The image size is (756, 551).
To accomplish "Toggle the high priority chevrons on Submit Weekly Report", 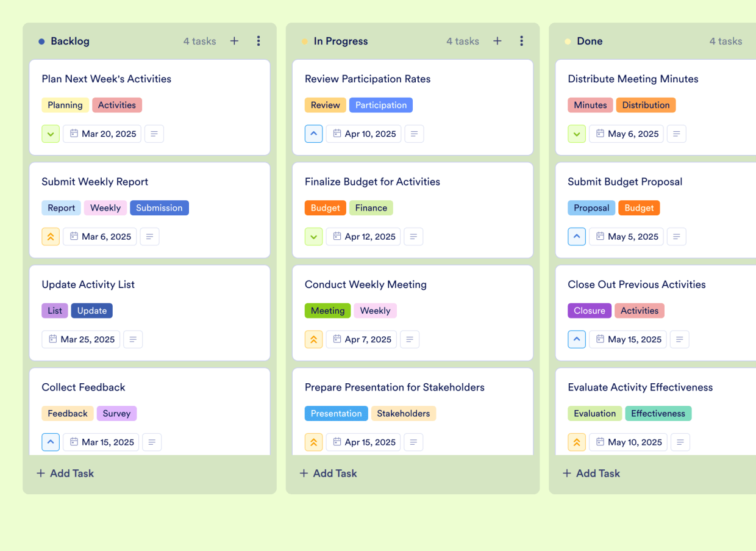I will pyautogui.click(x=51, y=236).
